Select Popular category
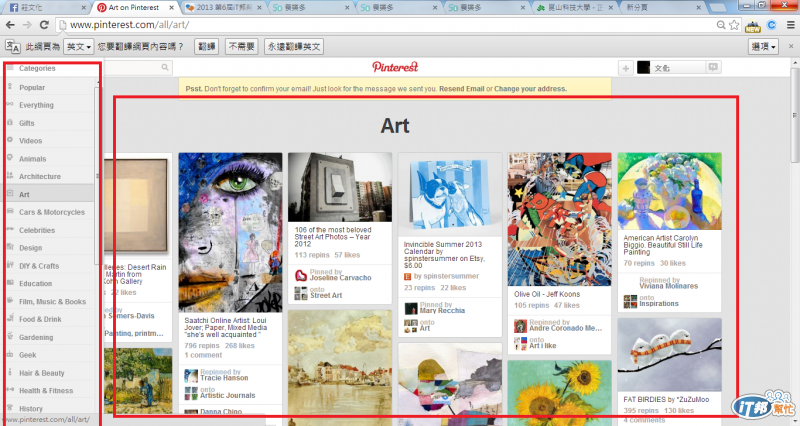 (32, 88)
